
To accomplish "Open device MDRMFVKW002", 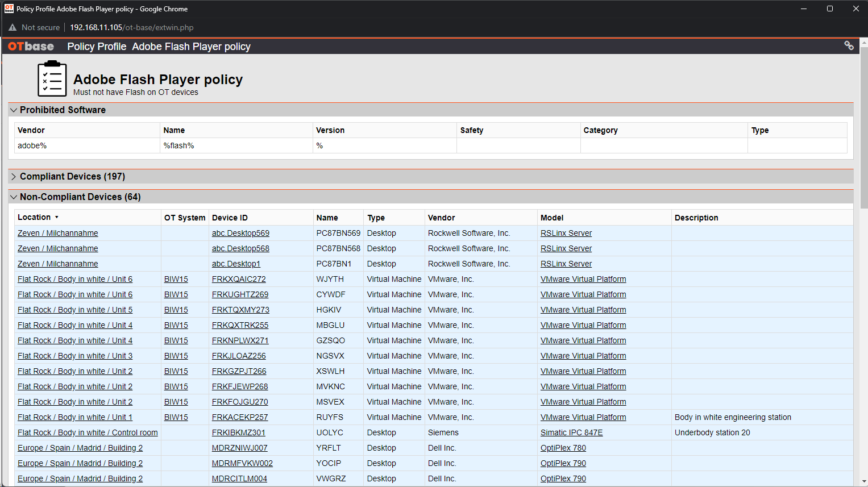I will coord(242,463).
